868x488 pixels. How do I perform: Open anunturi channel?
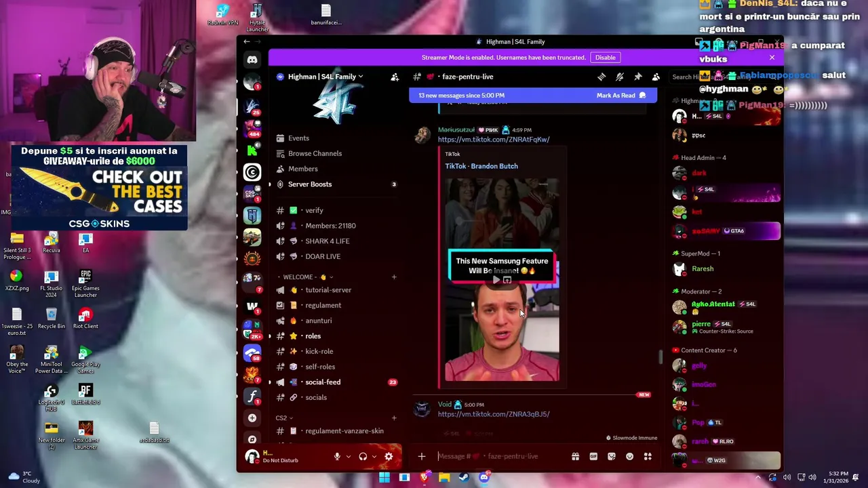[318, 321]
